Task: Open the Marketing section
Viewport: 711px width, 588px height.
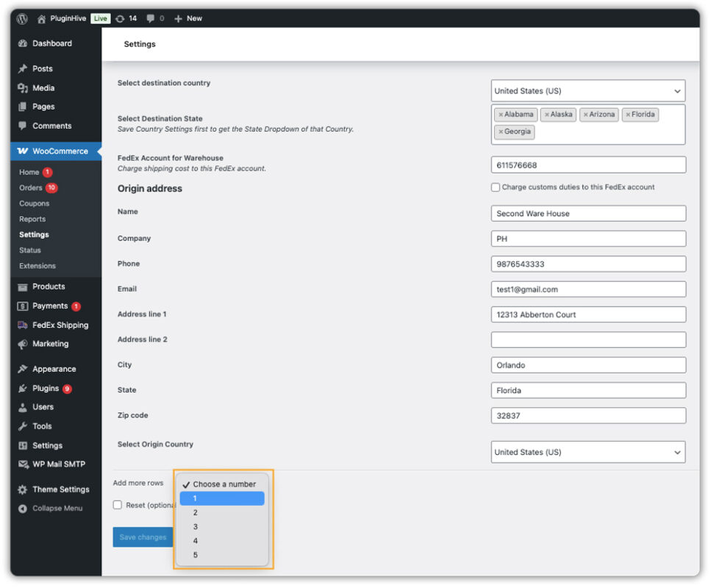Action: (50, 344)
